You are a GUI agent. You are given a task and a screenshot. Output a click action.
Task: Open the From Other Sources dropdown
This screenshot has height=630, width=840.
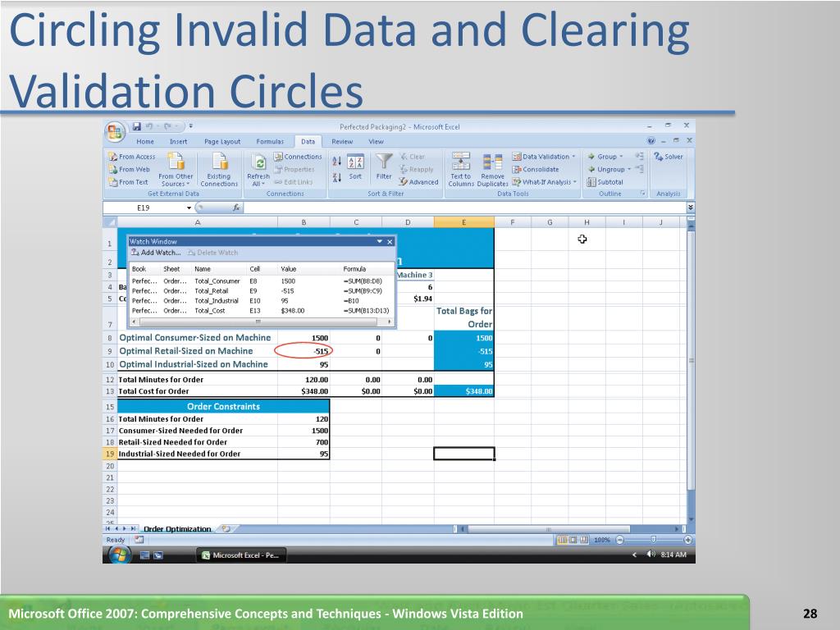click(x=176, y=170)
